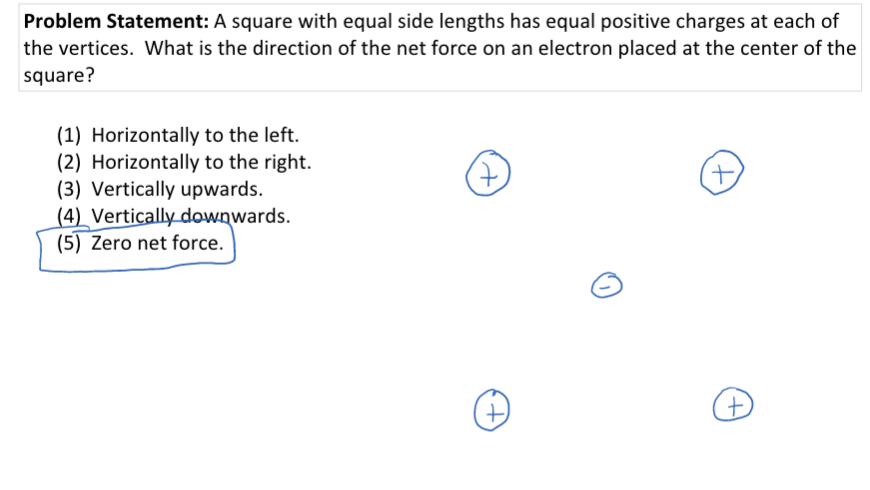Click the "(4)" option number label
Image resolution: width=870 pixels, height=490 pixels.
(x=70, y=216)
